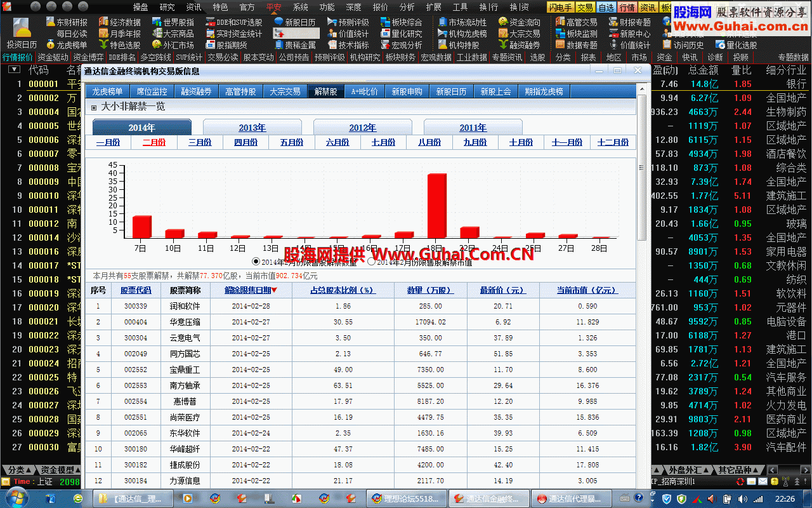
Task: Click the 22:26 clock in taskbar
Action: click(784, 498)
